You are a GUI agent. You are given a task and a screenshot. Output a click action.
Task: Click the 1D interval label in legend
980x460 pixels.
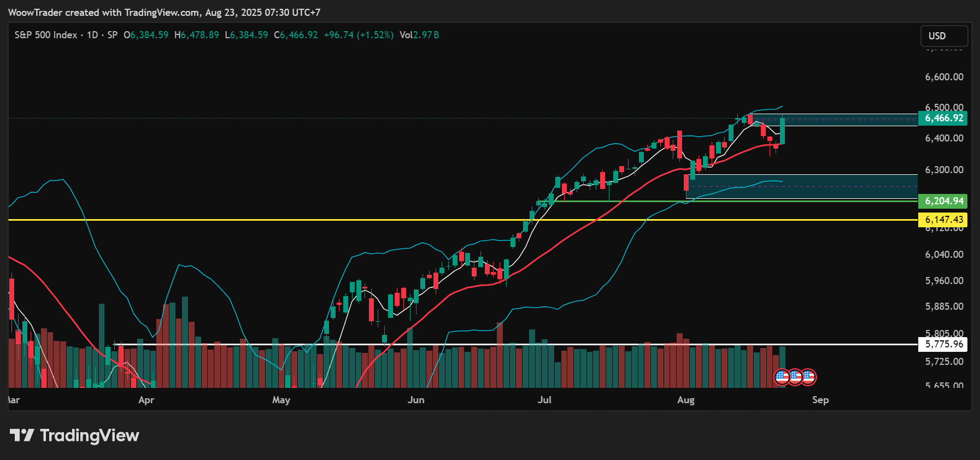(x=92, y=35)
